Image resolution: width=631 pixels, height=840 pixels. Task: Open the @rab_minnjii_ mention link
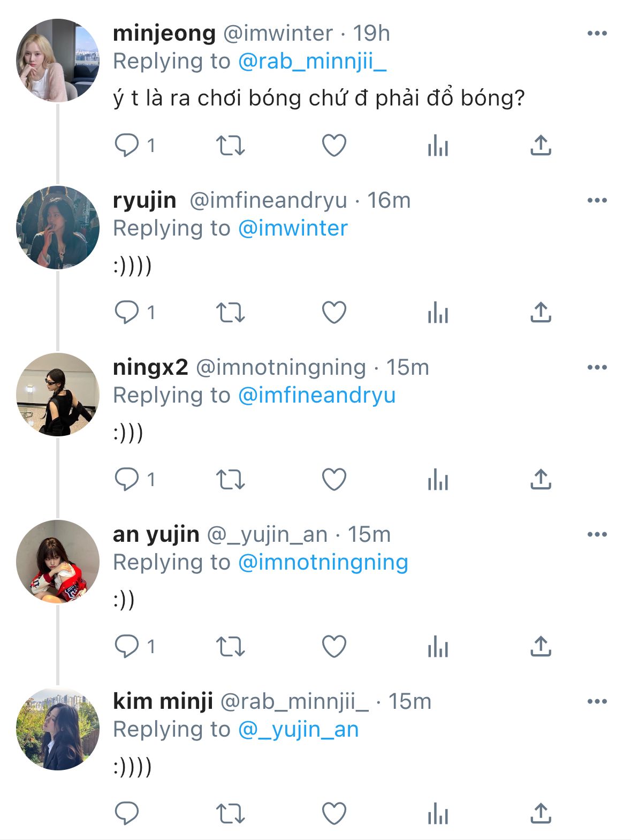pos(311,62)
